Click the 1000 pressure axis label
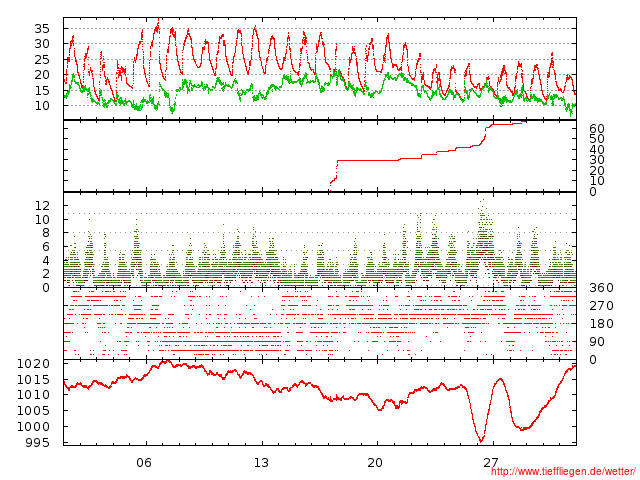Viewport: 640px width, 480px height. click(x=33, y=427)
